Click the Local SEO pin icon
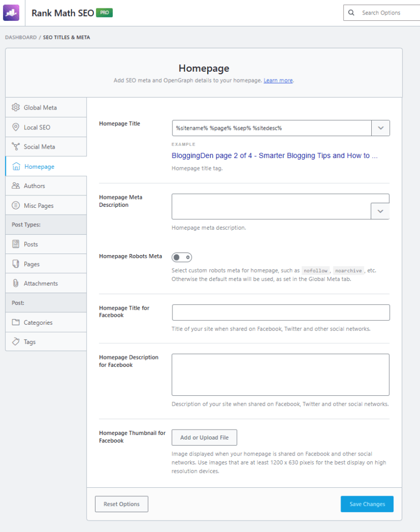The image size is (420, 532). [x=16, y=127]
